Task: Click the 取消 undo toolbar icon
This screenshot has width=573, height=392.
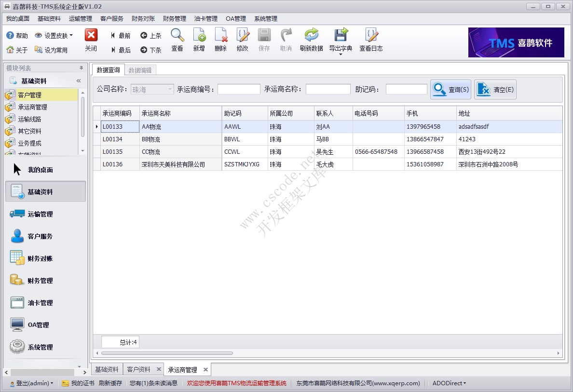Action: click(x=286, y=35)
